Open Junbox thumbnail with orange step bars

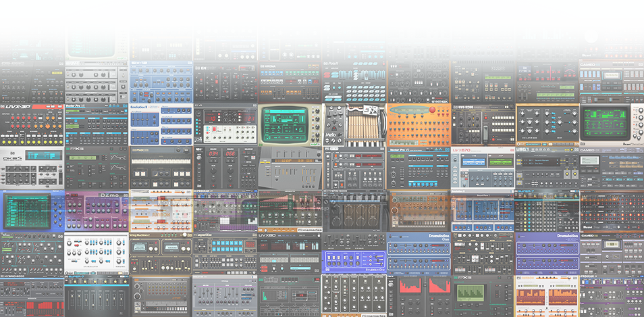[x=547, y=296]
